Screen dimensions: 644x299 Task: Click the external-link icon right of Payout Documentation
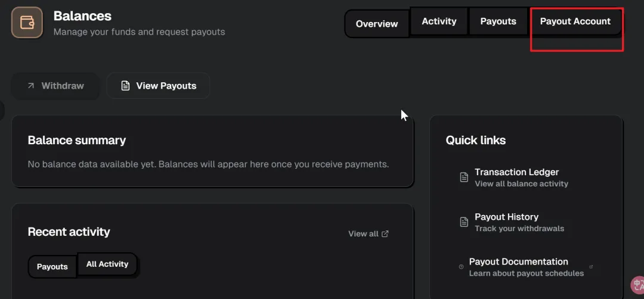tap(591, 267)
